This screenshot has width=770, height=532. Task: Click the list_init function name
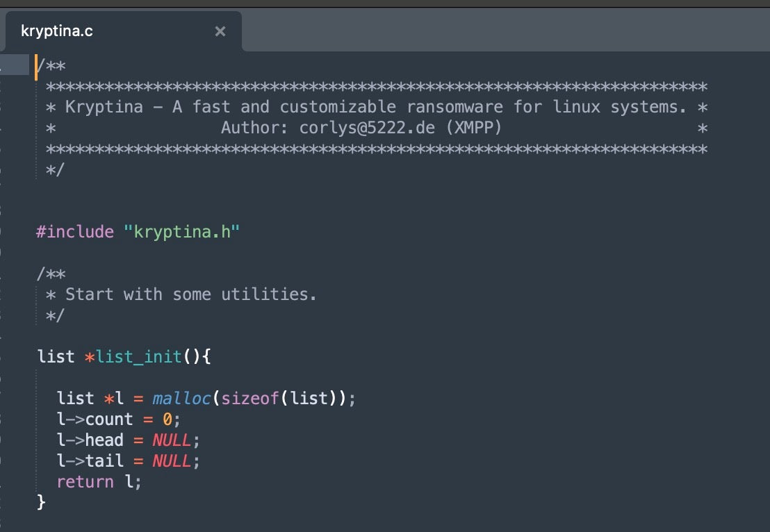[x=138, y=357]
